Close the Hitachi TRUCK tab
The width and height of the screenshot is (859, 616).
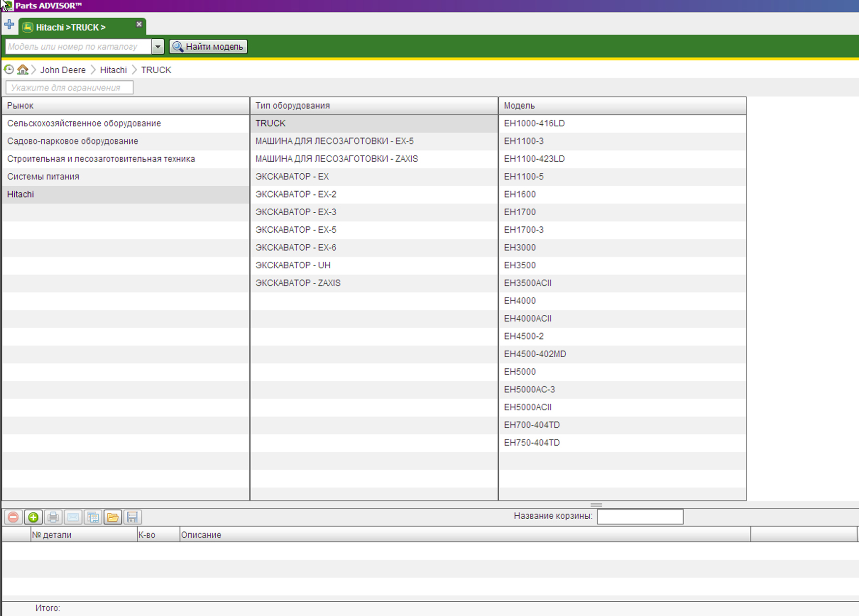point(139,24)
